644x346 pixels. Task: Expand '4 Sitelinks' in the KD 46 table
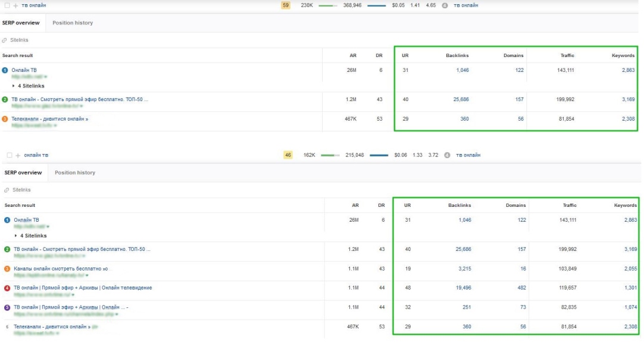31,235
